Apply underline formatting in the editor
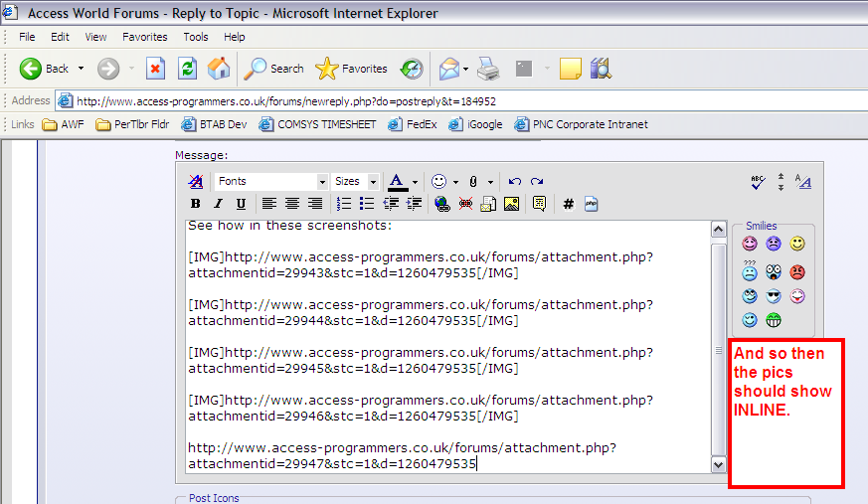868x504 pixels. tap(241, 204)
